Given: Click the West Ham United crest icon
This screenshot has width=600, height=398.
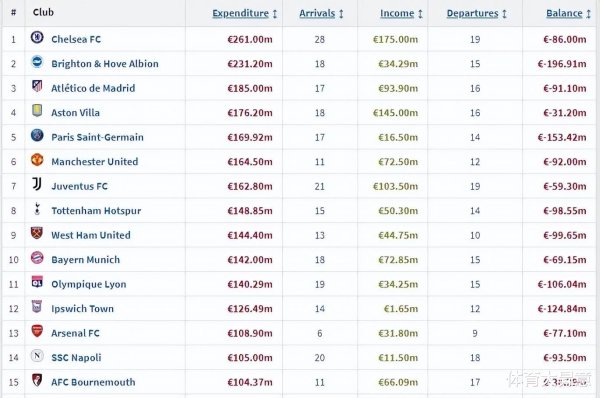Looking at the screenshot, I should (37, 233).
